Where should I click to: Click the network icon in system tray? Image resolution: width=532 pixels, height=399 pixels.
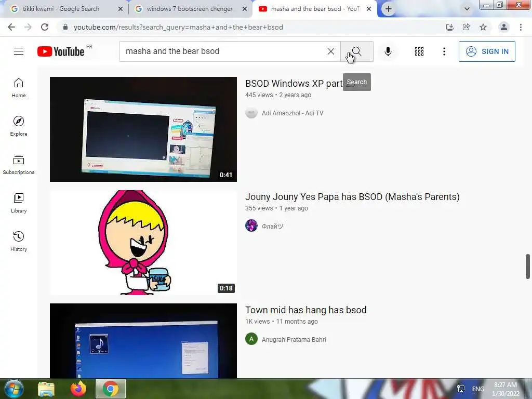(x=461, y=389)
